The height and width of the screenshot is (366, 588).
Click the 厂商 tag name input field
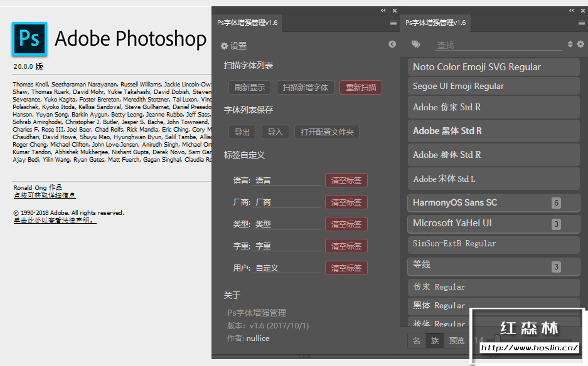(x=287, y=202)
